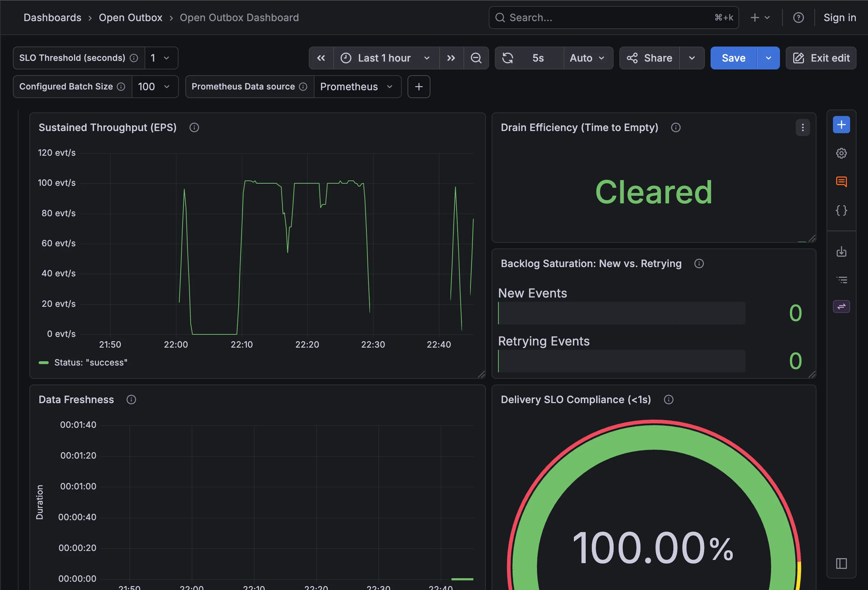Save the dashboard

click(x=733, y=58)
